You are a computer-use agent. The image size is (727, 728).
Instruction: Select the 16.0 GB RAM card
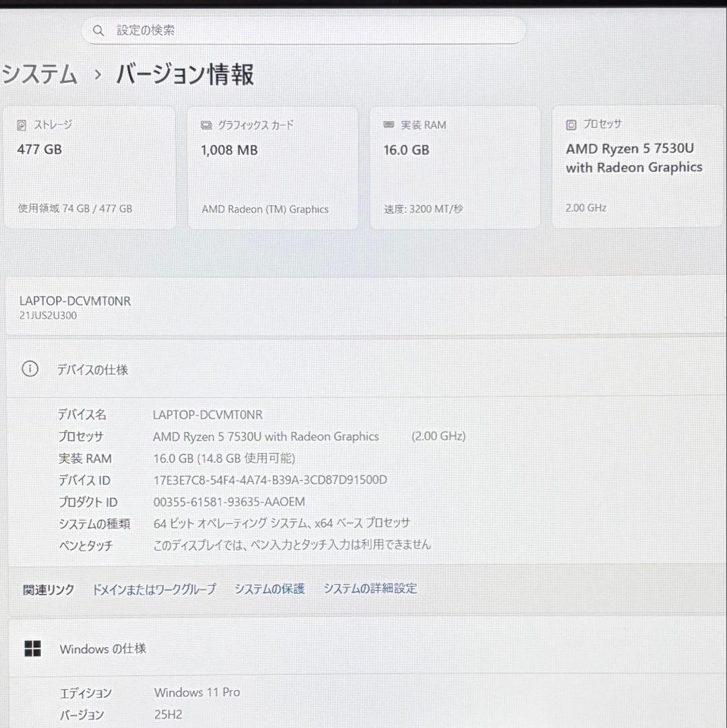(455, 166)
